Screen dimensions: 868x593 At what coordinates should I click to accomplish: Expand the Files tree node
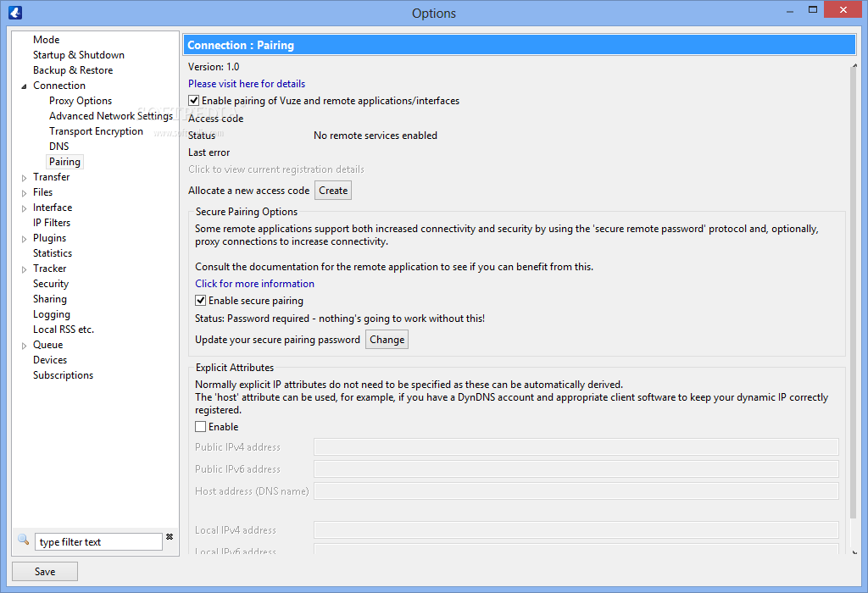click(x=24, y=193)
